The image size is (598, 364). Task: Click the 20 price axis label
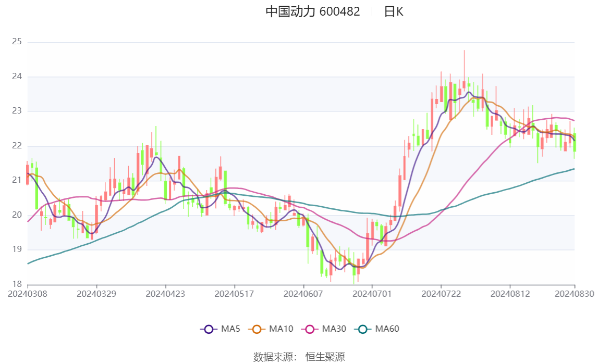pos(17,215)
